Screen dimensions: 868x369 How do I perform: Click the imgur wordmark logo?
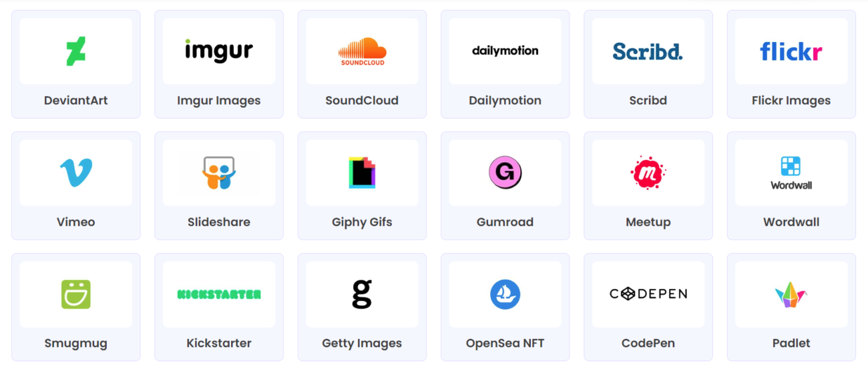pyautogui.click(x=219, y=51)
